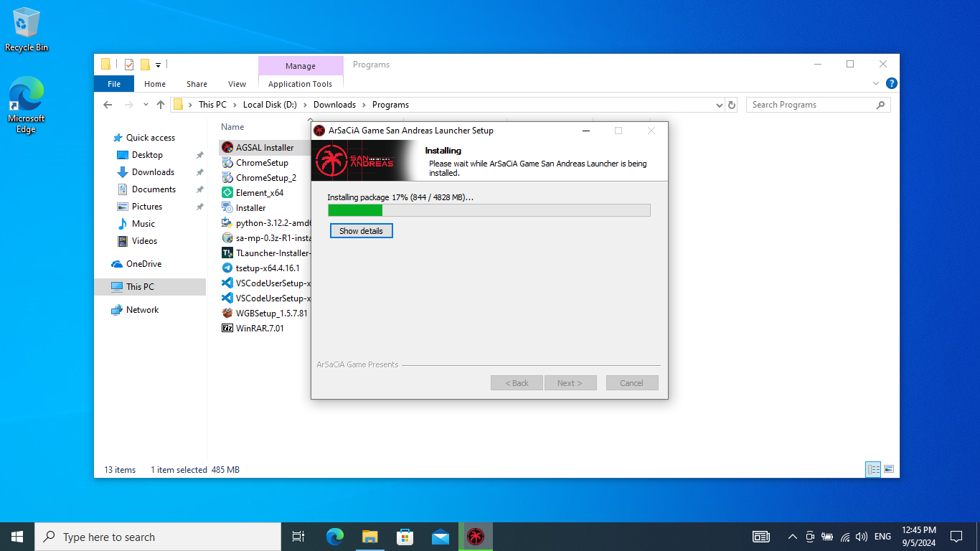Screen dimensions: 980x551
Task: Open the Task View taskbar button
Action: [x=298, y=536]
